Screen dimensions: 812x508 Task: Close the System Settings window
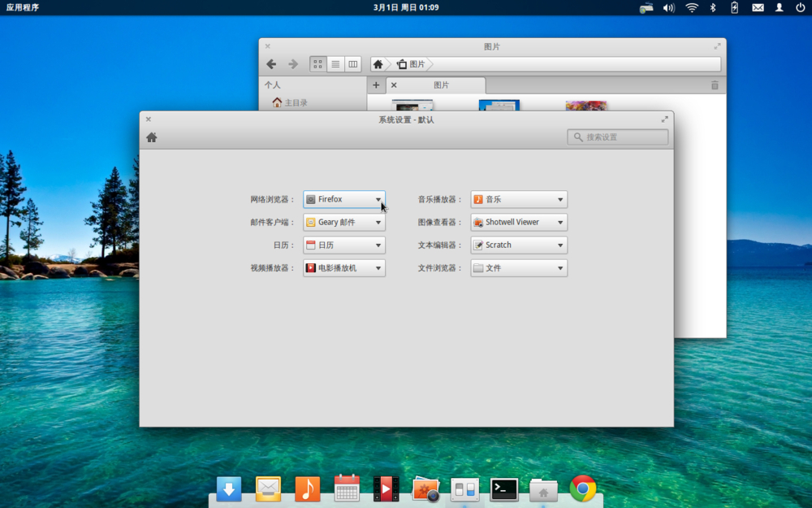click(148, 119)
